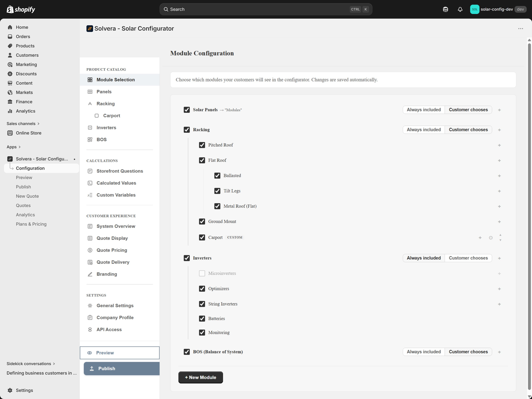This screenshot has width=532, height=399.
Task: Click the Orders inbox icon
Action: tap(10, 37)
